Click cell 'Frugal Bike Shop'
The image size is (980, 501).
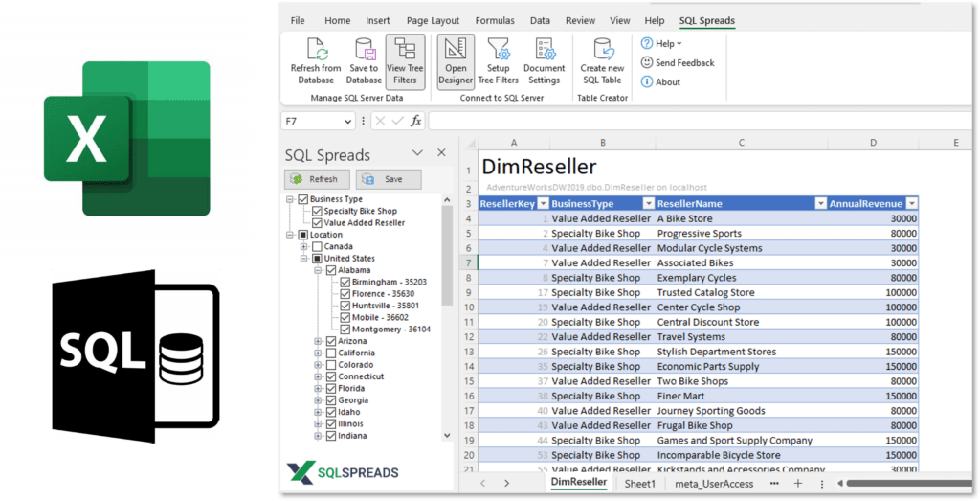pos(742,426)
